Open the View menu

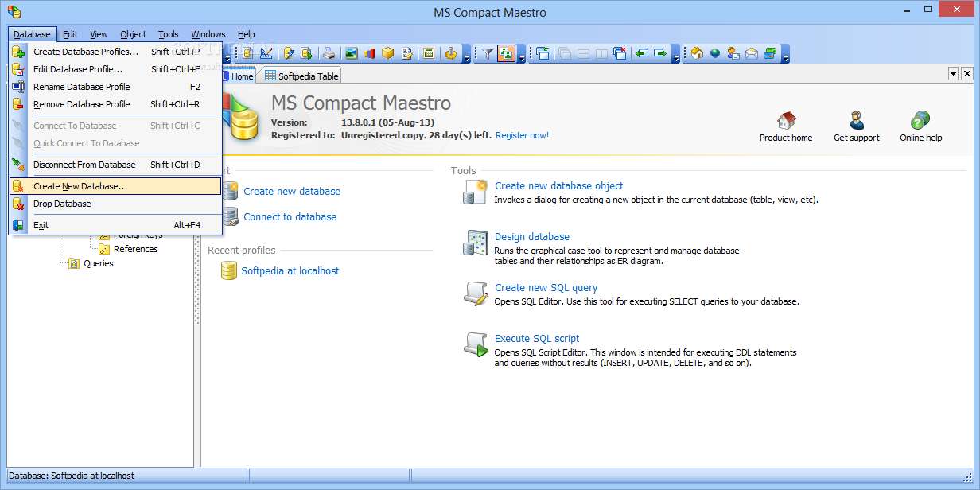click(99, 34)
